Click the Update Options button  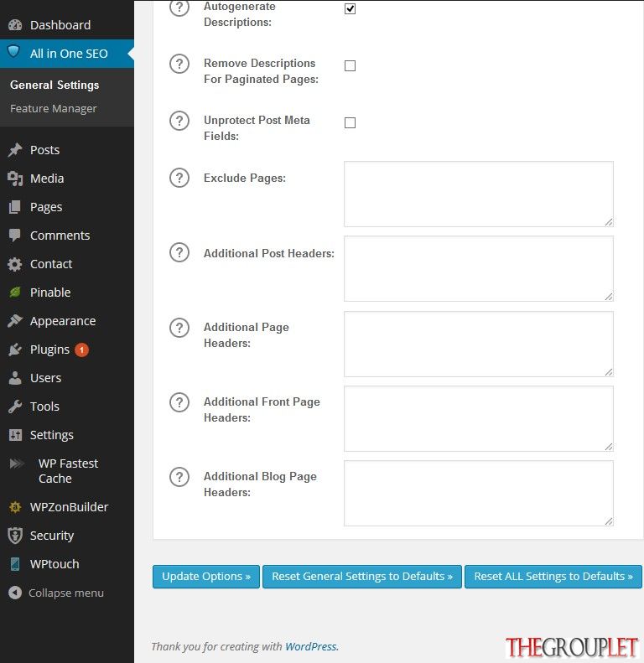(x=206, y=577)
